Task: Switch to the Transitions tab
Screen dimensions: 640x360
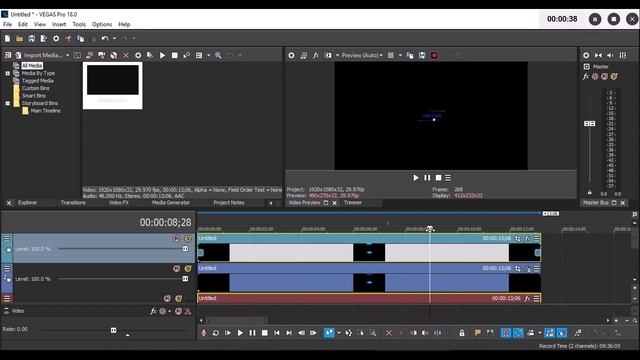Action: point(73,203)
